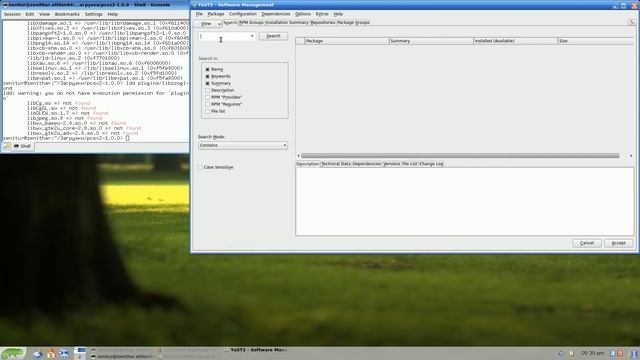Screen dimensions: 640x360
Task: Enable the File list checkbox
Action: coord(207,111)
